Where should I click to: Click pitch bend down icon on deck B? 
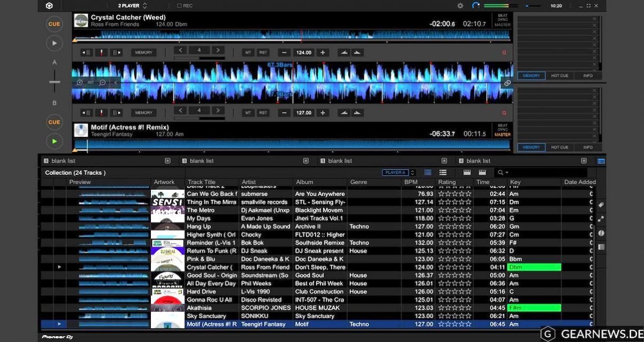(x=344, y=113)
